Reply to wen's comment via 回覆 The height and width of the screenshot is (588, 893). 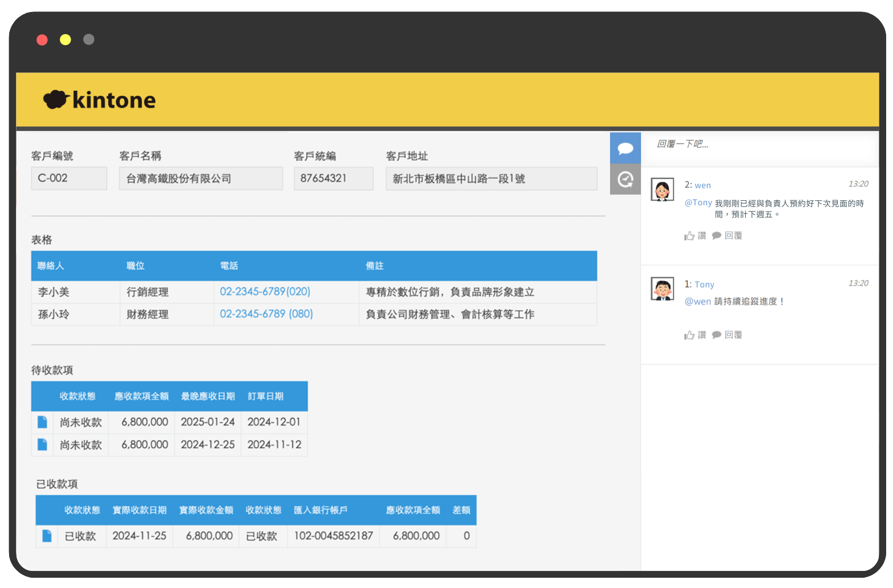coord(727,236)
